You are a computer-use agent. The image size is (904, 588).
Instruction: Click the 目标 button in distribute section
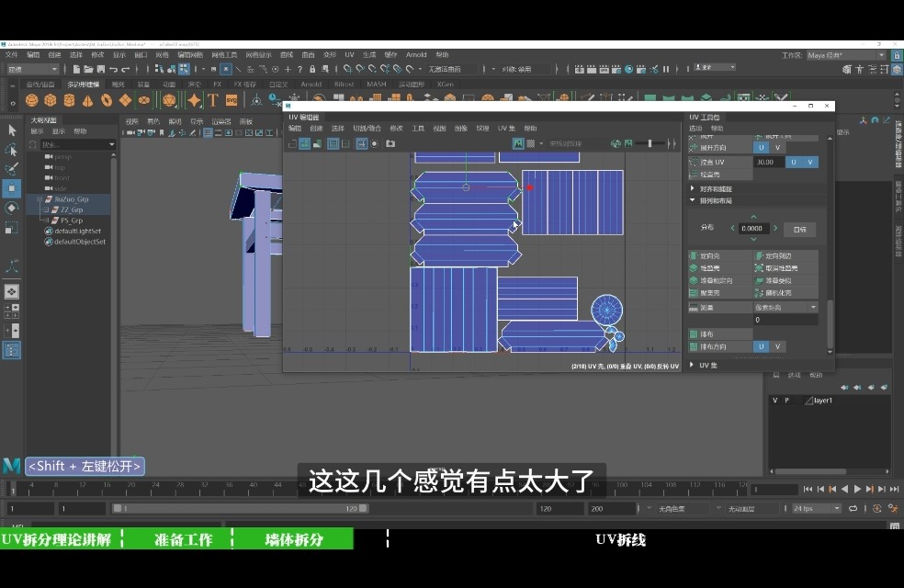coord(799,229)
